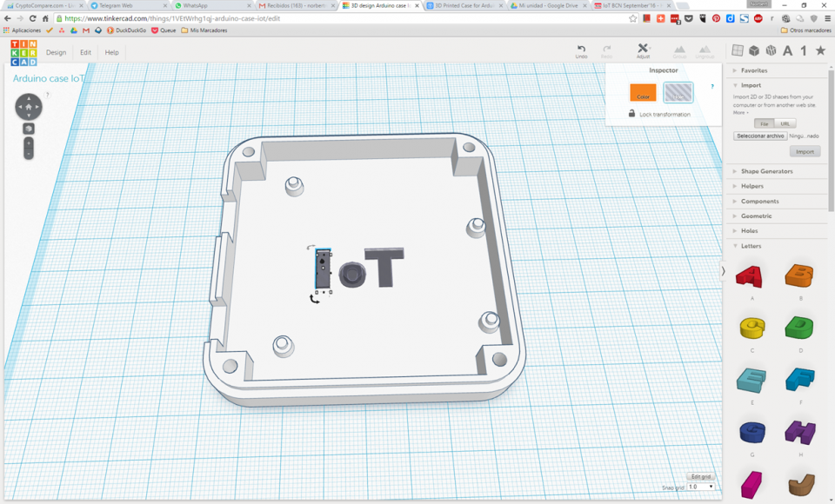Open the Edit menu
835x504 pixels.
(x=85, y=53)
